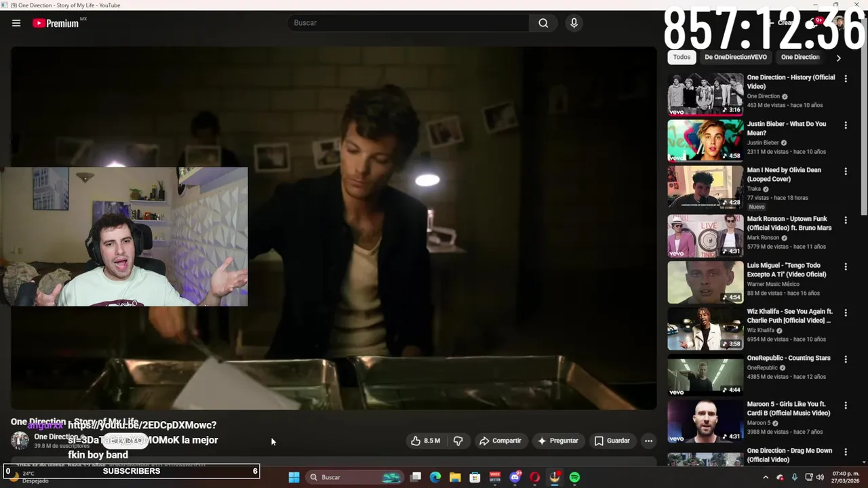
Task: Open title Mark Ronson - Uptown Funk
Action: click(789, 224)
